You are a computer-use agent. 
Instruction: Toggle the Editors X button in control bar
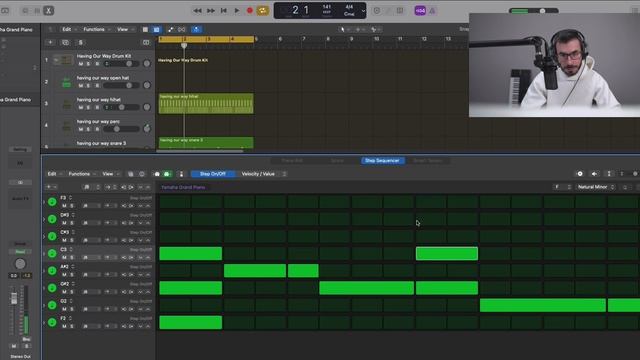pos(49,11)
